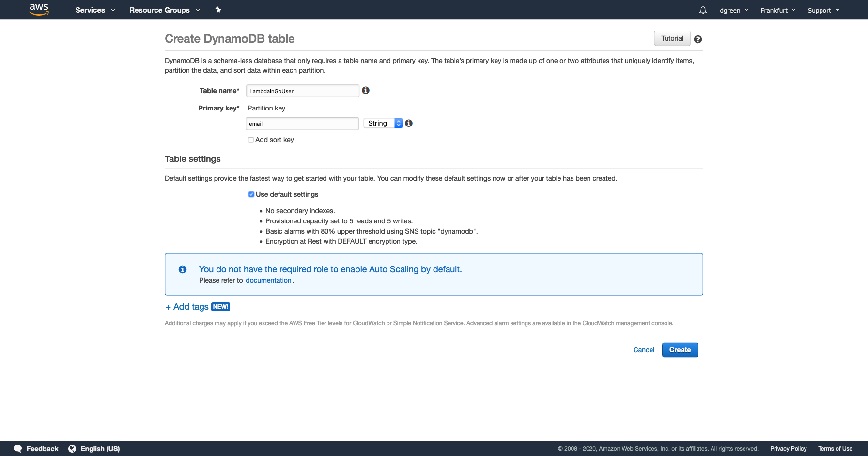Click the info icon in Auto Scaling notice
The width and height of the screenshot is (868, 456).
183,269
